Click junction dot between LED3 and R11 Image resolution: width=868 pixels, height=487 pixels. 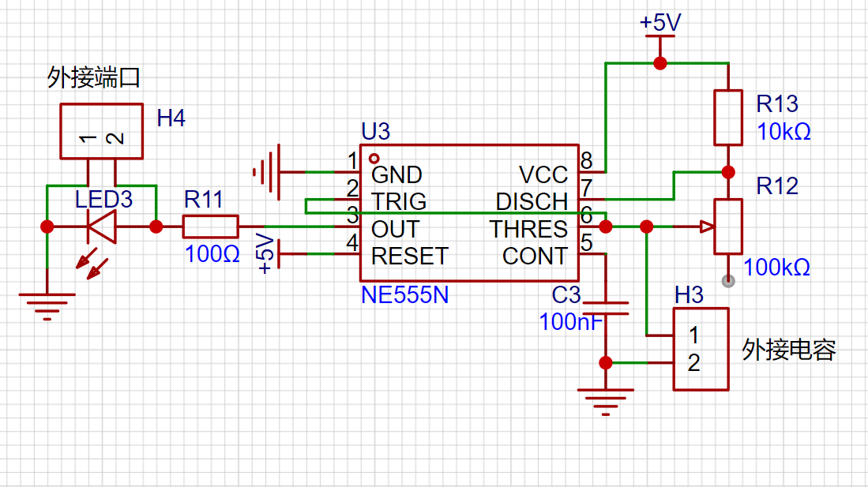156,227
